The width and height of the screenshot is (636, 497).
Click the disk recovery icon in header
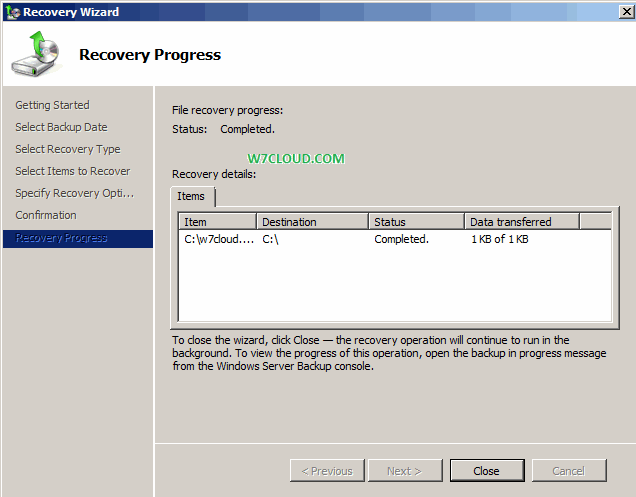[36, 54]
